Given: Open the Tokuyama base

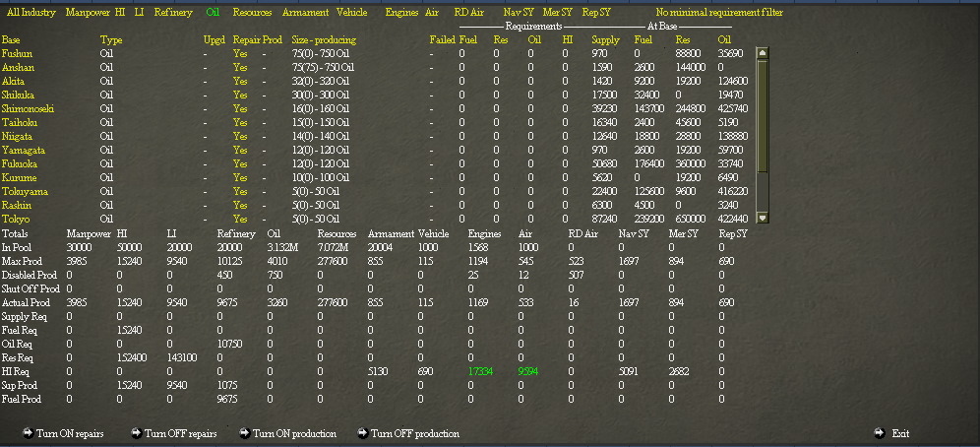Looking at the screenshot, I should (x=25, y=191).
